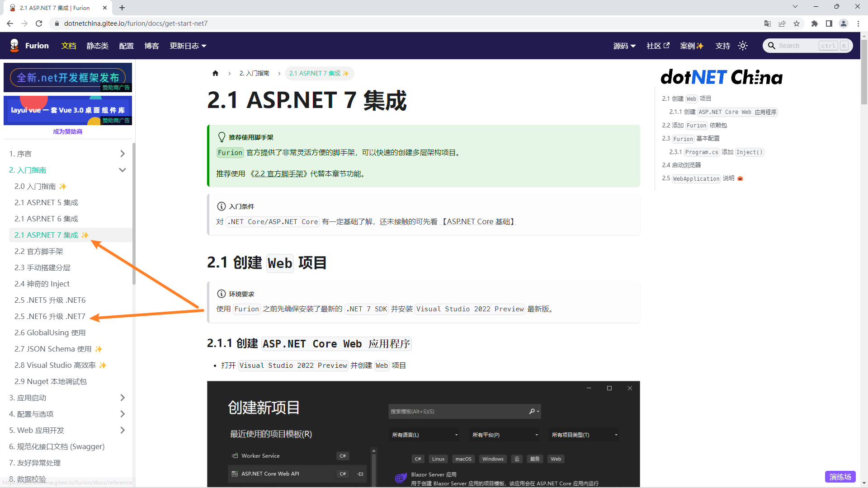Open the 更新日志 dropdown
This screenshot has height=488, width=868.
188,46
